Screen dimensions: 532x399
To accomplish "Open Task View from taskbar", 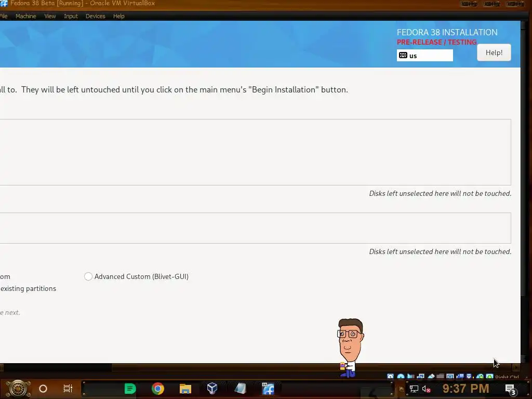I will tap(68, 389).
